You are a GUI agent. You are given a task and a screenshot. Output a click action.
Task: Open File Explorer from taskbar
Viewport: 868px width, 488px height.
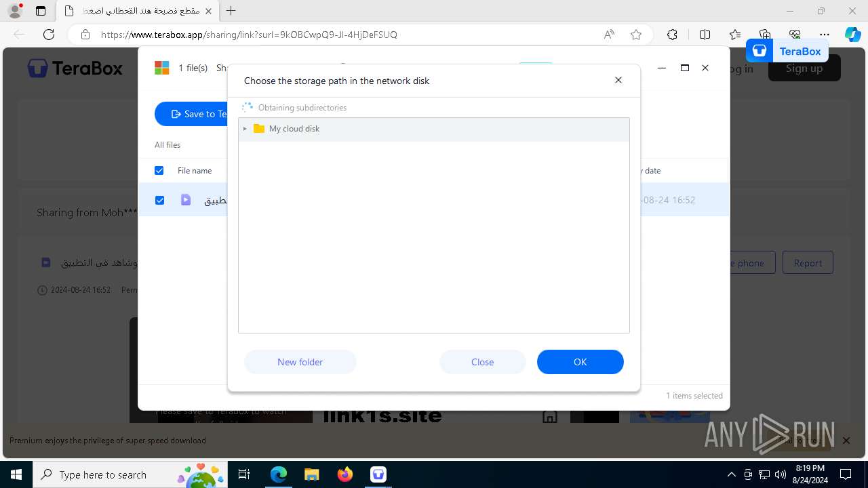pyautogui.click(x=311, y=474)
